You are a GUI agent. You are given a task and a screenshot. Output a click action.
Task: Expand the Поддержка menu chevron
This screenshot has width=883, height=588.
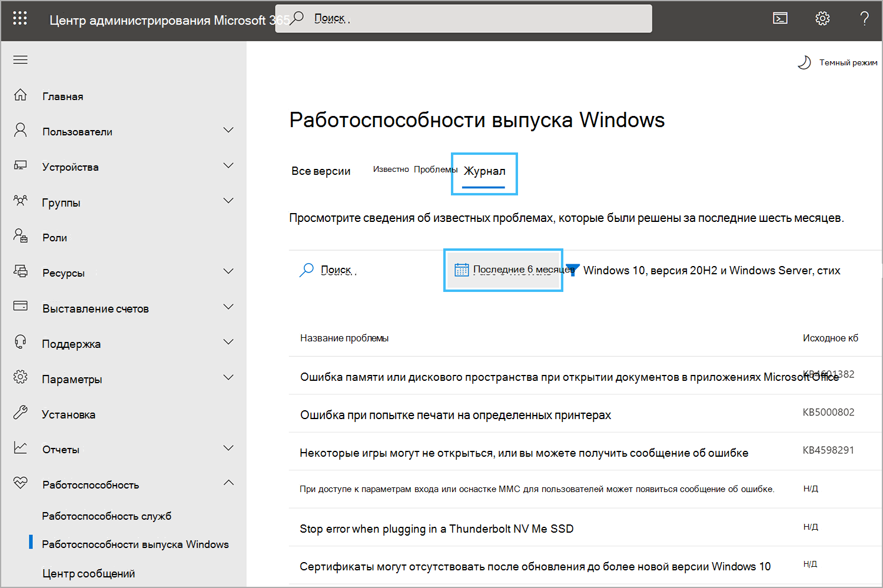(228, 342)
